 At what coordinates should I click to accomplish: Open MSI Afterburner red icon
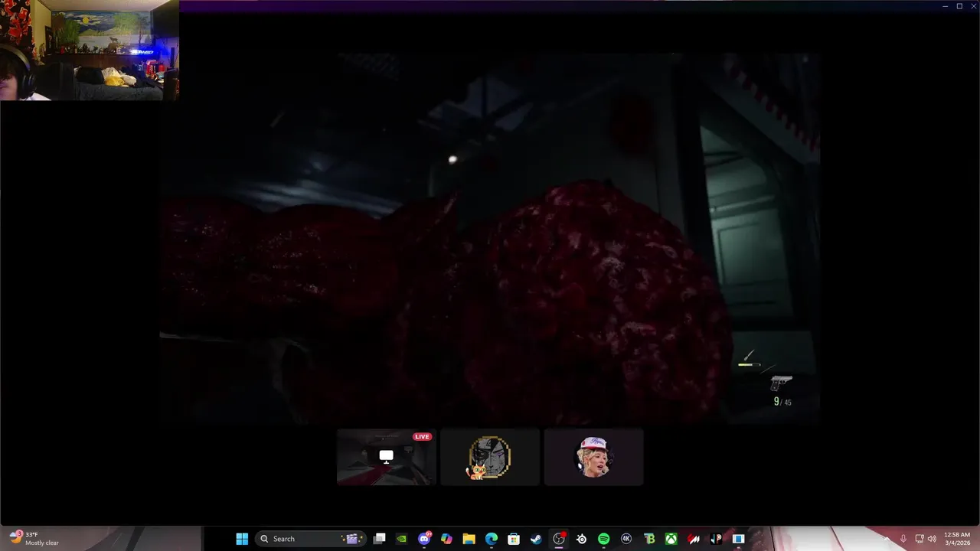pyautogui.click(x=694, y=539)
